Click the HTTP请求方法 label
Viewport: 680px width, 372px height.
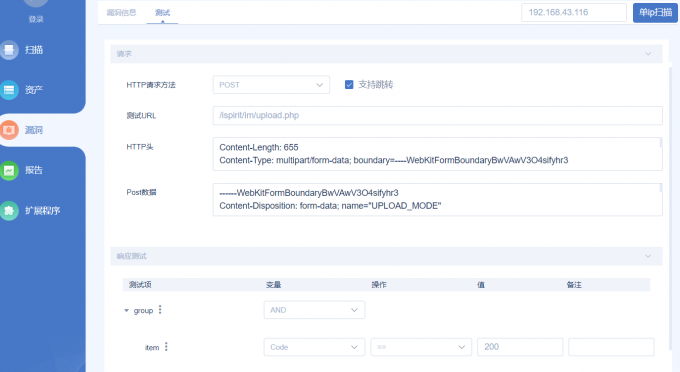click(151, 85)
